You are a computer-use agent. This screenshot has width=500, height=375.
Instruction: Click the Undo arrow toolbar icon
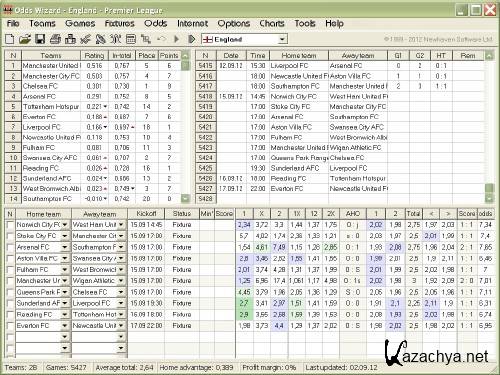pos(161,39)
